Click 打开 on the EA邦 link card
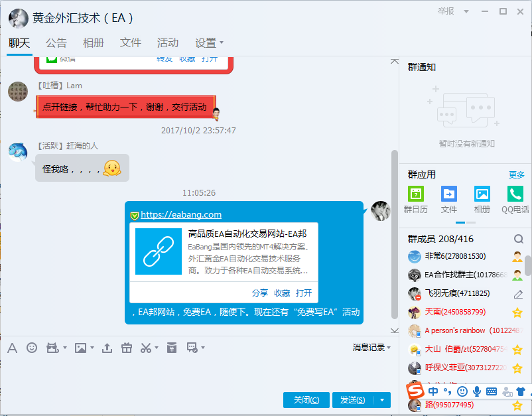 304,293
